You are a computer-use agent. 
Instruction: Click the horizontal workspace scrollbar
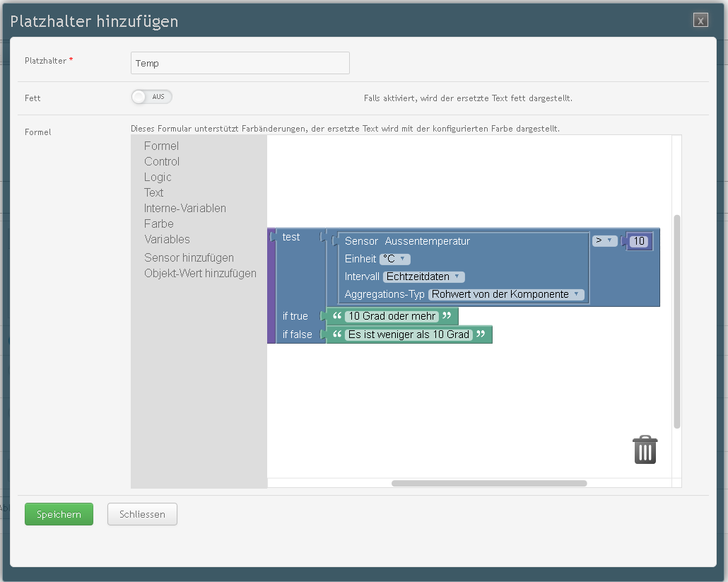point(489,483)
